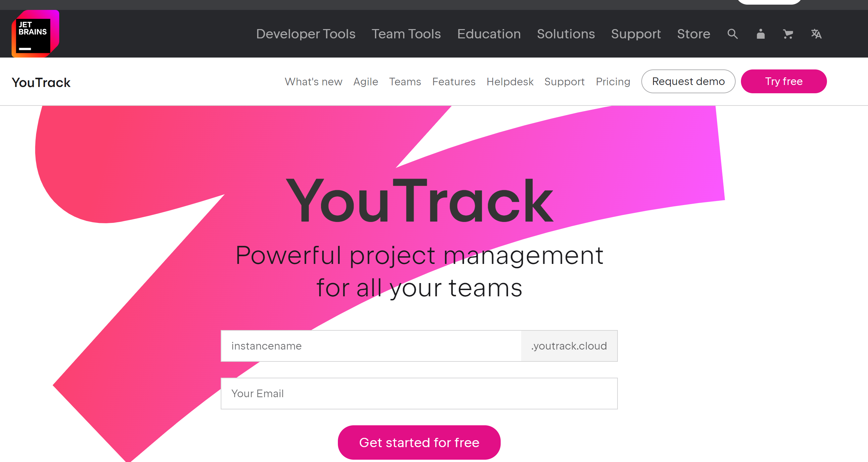868x462 pixels.
Task: Select the Agile tab
Action: point(366,81)
